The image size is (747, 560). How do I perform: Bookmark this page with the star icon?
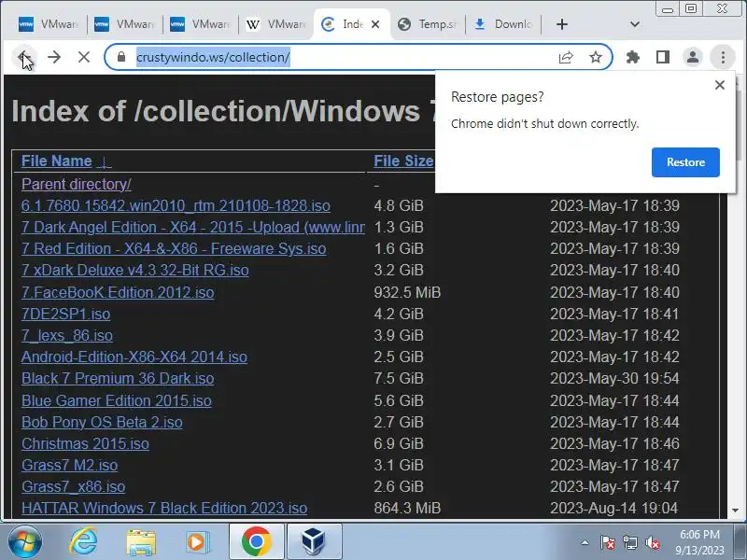click(x=596, y=57)
